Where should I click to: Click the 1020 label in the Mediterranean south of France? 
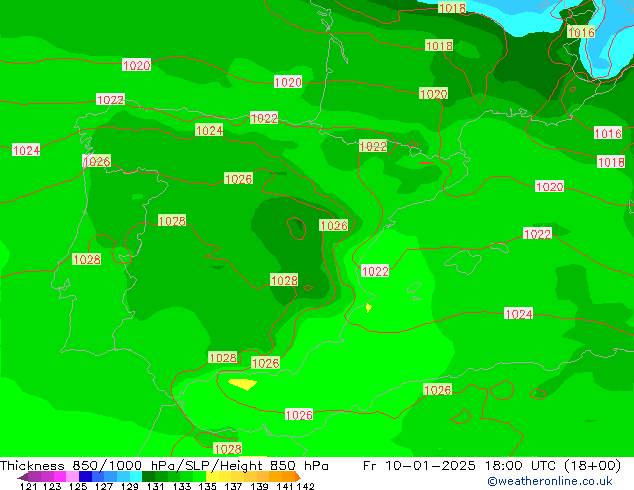coord(549,186)
